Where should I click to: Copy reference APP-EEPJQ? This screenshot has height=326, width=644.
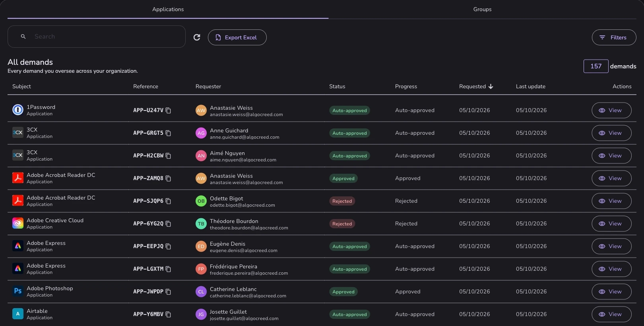(x=168, y=246)
